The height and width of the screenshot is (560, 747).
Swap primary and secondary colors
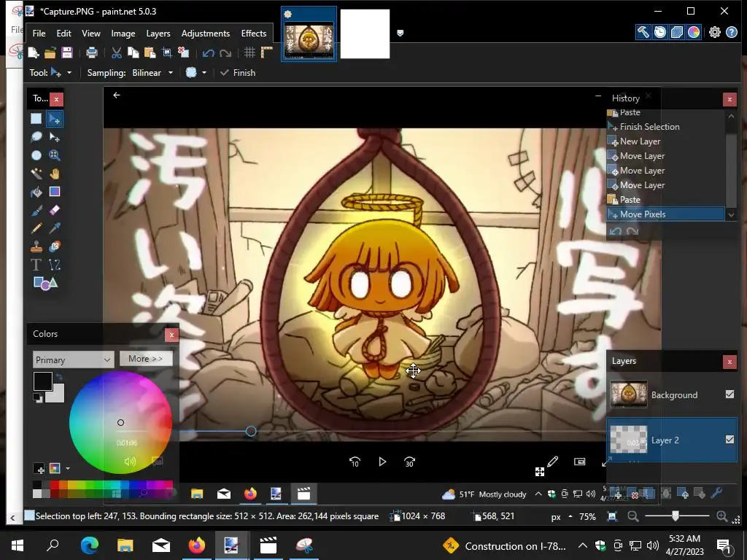(59, 377)
